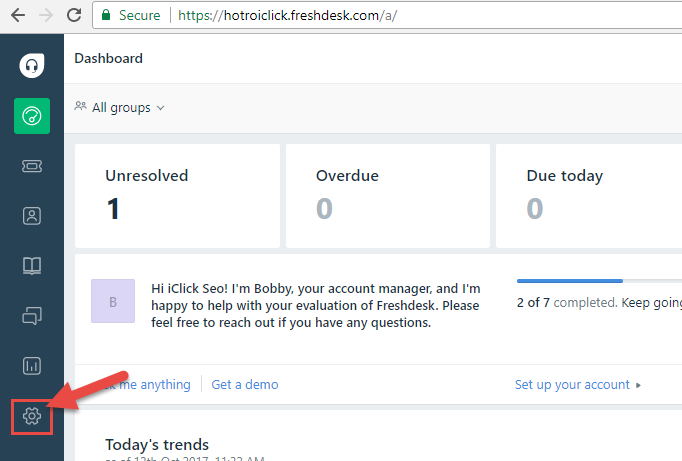Open the Unresolved tickets card

pyautogui.click(x=177, y=196)
